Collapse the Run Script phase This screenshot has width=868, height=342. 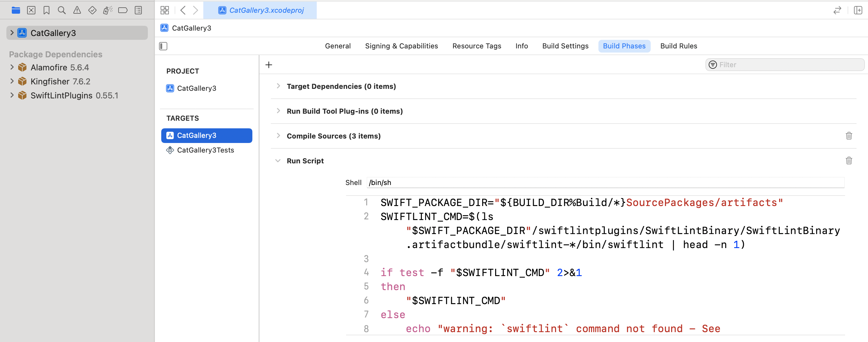278,161
